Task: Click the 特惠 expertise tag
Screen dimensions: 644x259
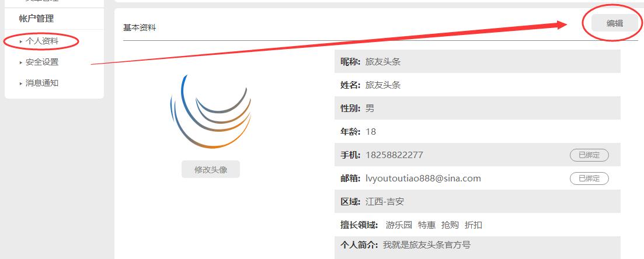Action: click(427, 225)
